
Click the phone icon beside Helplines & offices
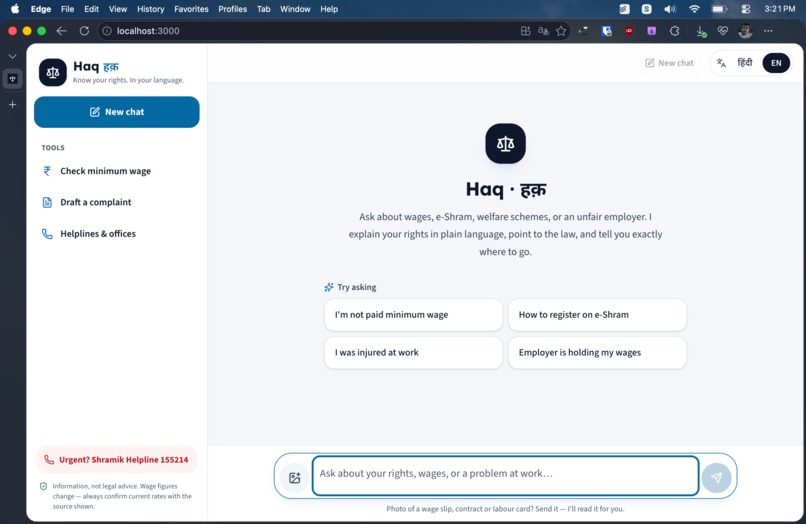click(47, 234)
